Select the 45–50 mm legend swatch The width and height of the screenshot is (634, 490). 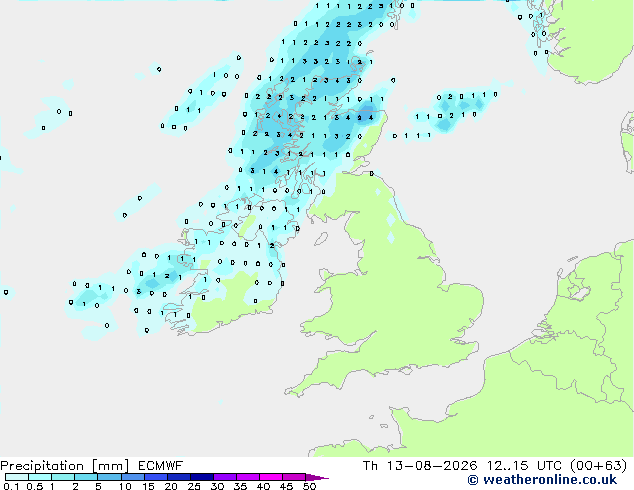[294, 477]
